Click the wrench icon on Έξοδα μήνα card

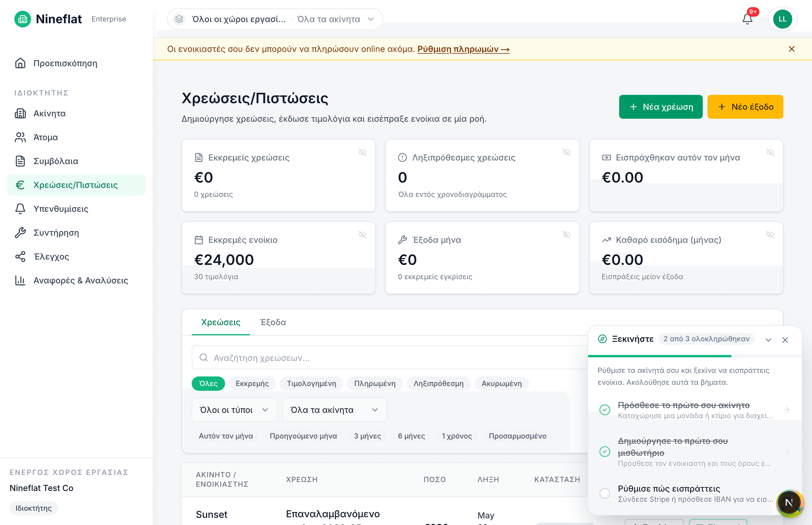pos(402,240)
